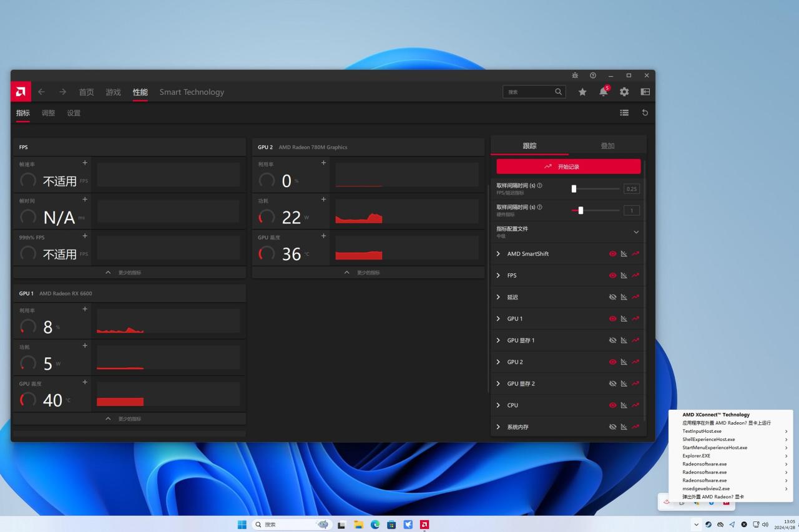Toggle GPU 1 visibility eye icon
Screen dimensions: 799x532
click(612, 319)
